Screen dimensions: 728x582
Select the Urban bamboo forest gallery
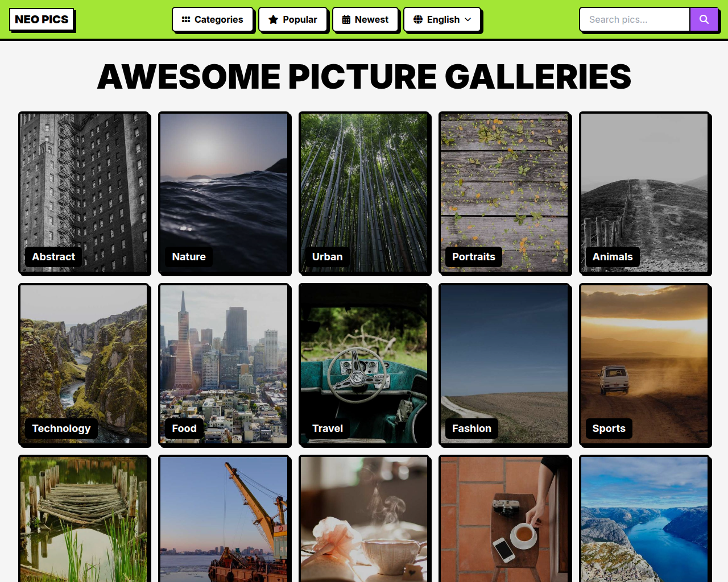(364, 193)
